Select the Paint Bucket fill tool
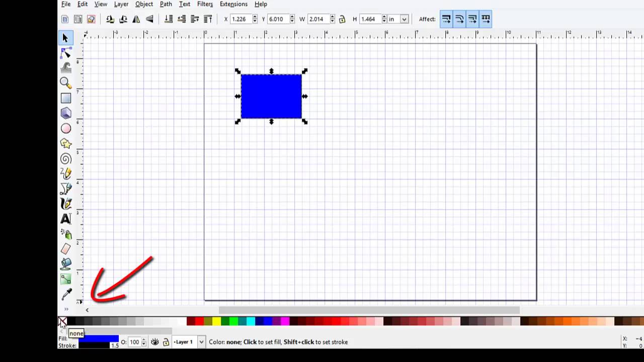This screenshot has height=362, width=644. point(65,263)
